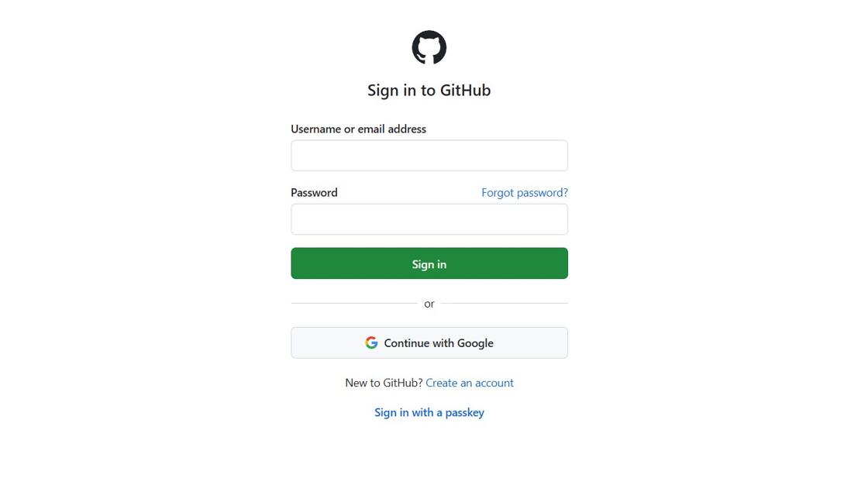Click the Password label text
The height and width of the screenshot is (485, 868).
tap(314, 193)
